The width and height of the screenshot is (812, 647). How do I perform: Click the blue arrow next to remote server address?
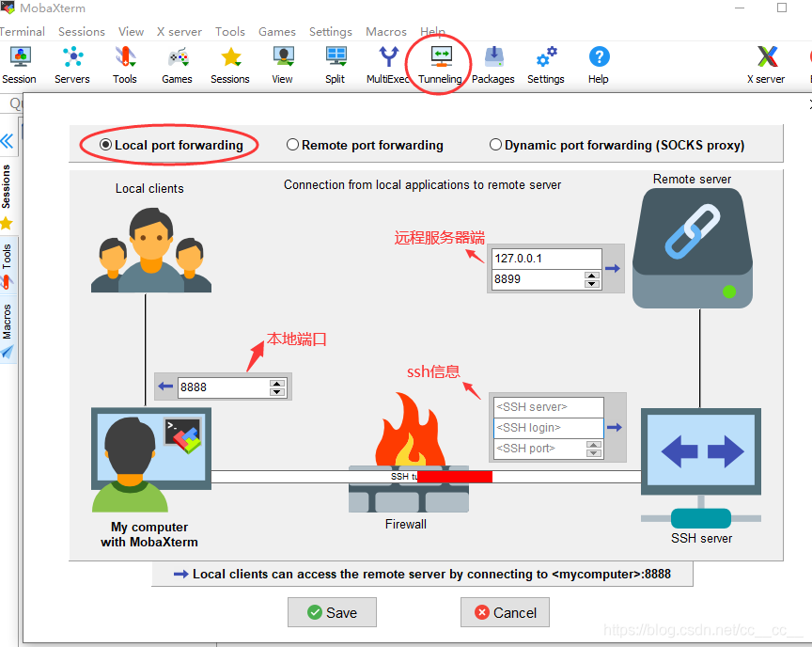(x=613, y=268)
